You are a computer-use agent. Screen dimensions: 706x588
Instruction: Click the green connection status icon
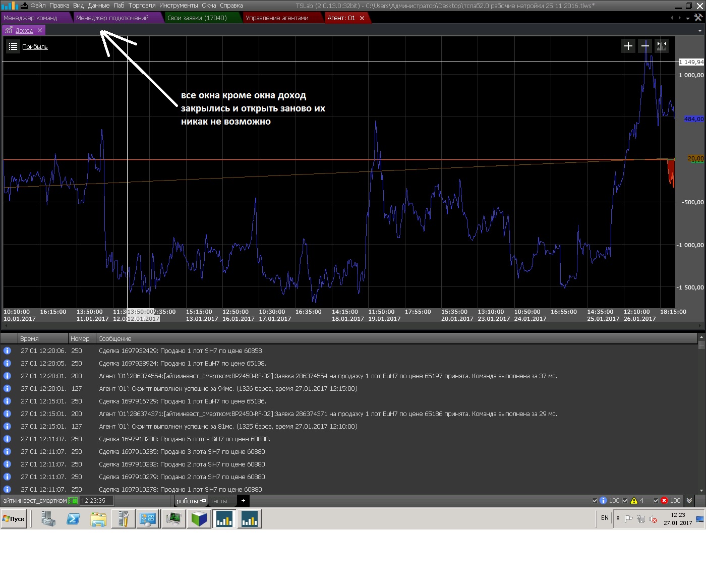click(x=73, y=501)
